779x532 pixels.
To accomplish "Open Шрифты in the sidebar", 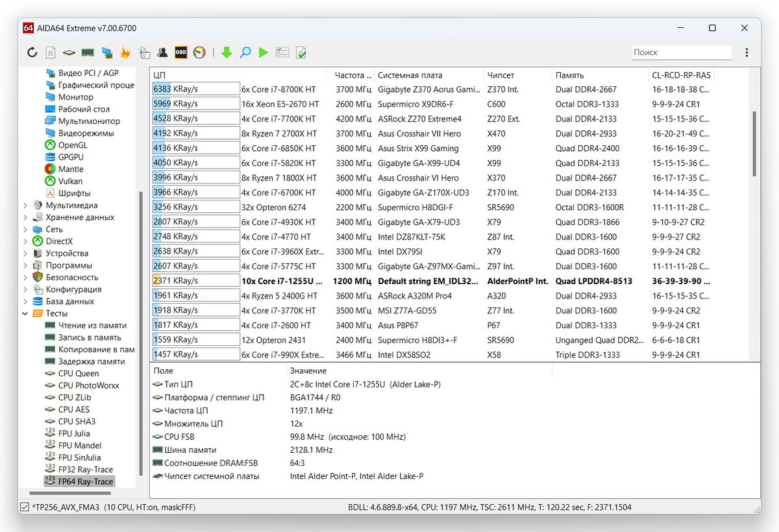I will click(74, 193).
